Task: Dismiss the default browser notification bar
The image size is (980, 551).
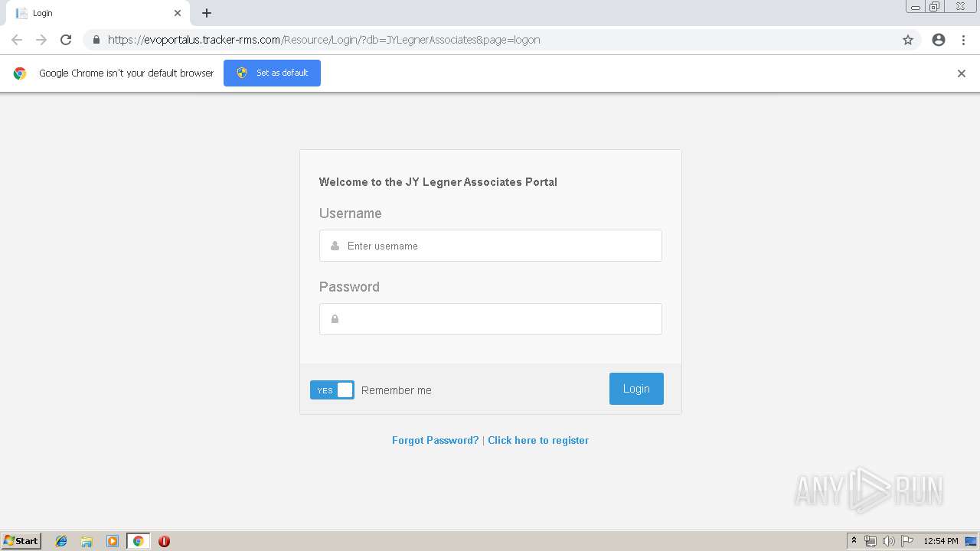Action: (x=962, y=73)
